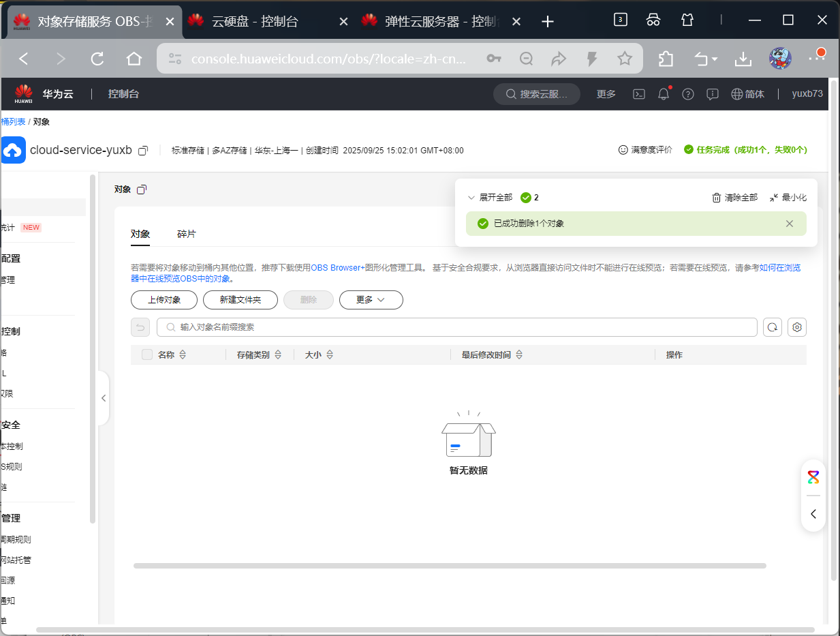
Task: Open the browser downloads icon
Action: 743,59
